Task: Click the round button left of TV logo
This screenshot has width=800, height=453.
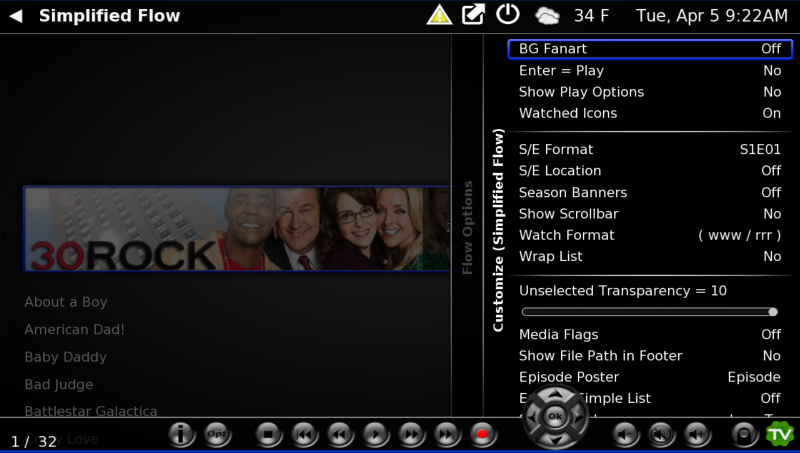Action: (744, 435)
